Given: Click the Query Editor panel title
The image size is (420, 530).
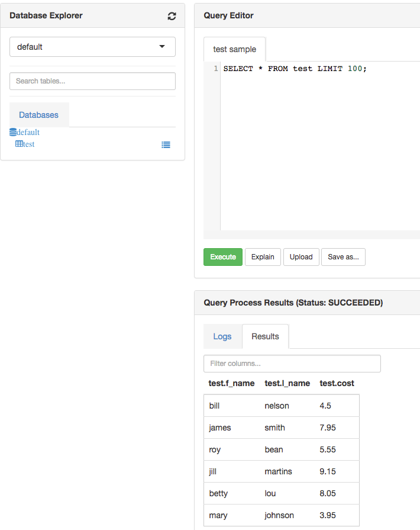Looking at the screenshot, I should pos(228,15).
